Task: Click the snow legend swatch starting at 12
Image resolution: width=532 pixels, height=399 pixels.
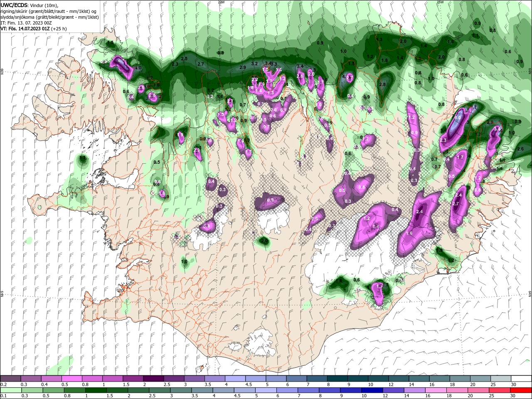Action: click(399, 379)
